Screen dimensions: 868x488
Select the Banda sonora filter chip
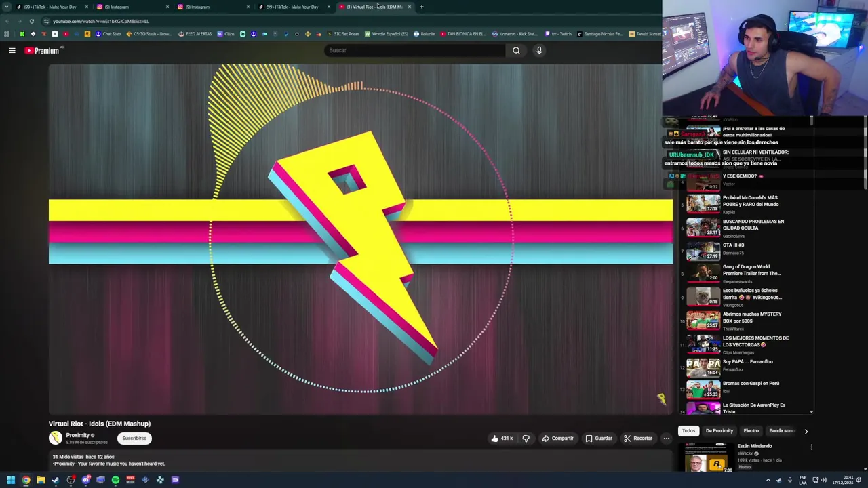[x=782, y=431]
